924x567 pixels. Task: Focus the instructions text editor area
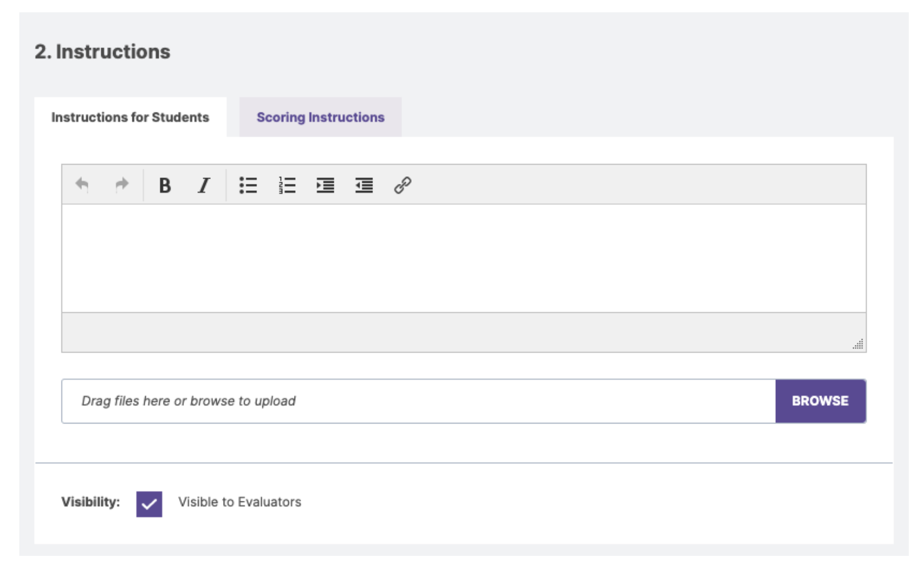coord(463,258)
